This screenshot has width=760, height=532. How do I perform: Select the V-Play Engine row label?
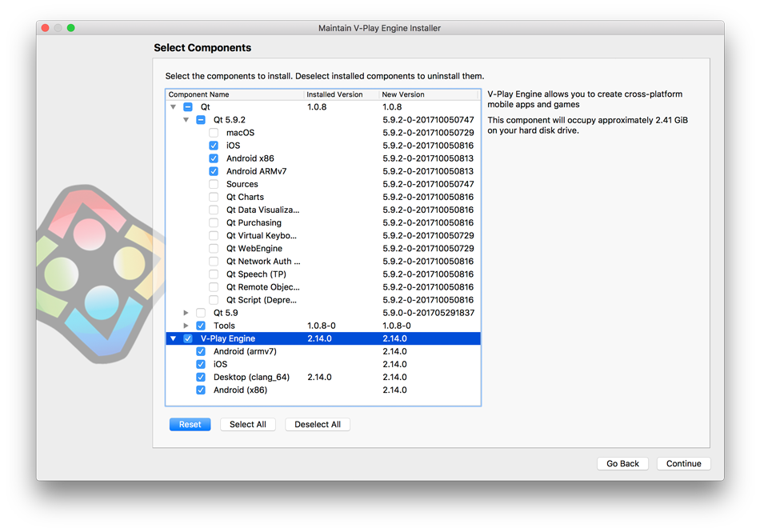point(228,338)
